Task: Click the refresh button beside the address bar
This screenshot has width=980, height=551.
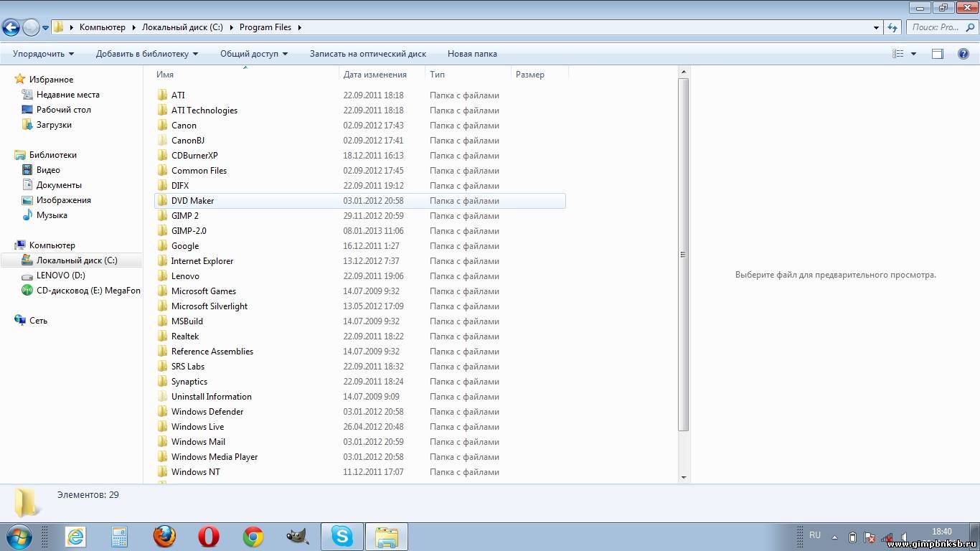Action: 892,27
